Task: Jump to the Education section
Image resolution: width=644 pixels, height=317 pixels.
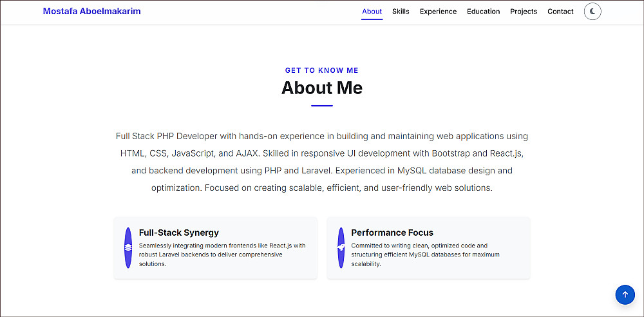Action: [x=483, y=12]
